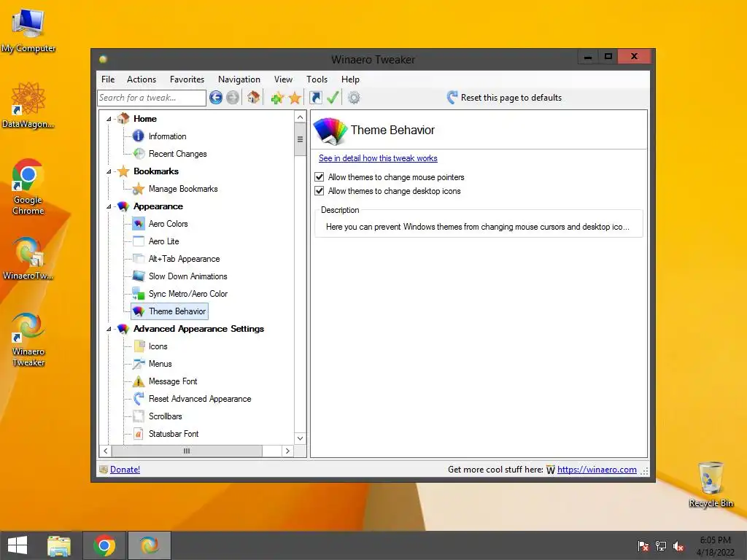Select the Aero Lite tree label
The width and height of the screenshot is (747, 560).
coord(164,241)
